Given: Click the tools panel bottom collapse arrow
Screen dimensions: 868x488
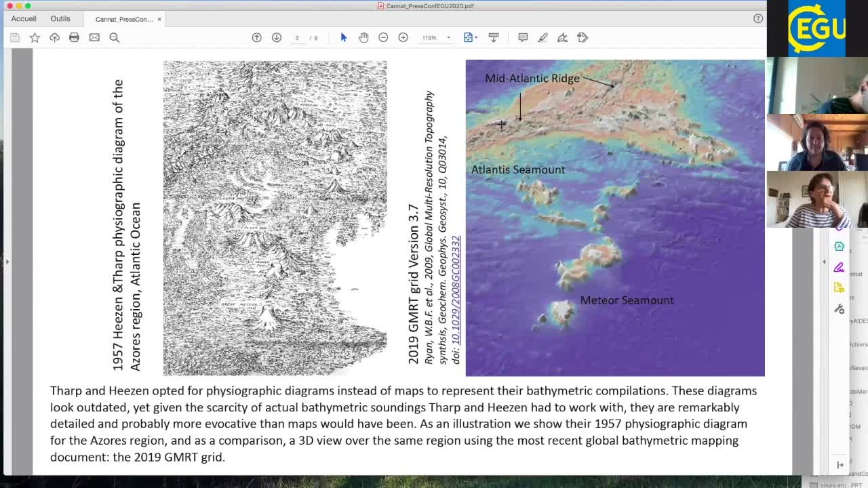Looking at the screenshot, I should click(840, 464).
